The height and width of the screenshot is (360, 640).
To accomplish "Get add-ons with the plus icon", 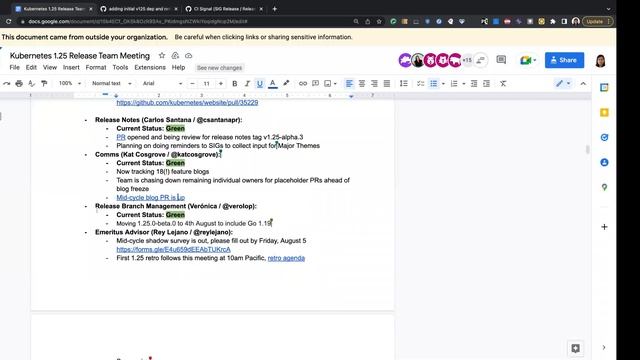I will pyautogui.click(x=604, y=227).
